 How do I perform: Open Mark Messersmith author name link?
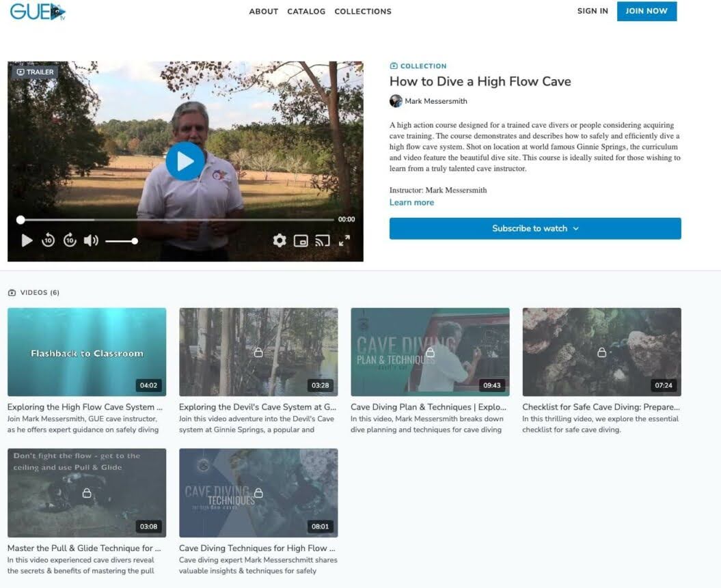[x=436, y=101]
